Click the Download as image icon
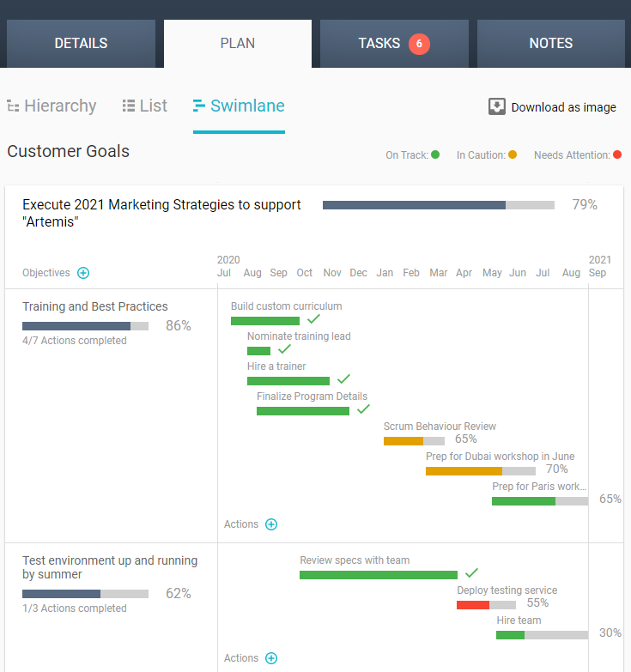The height and width of the screenshot is (672, 631). point(497,106)
